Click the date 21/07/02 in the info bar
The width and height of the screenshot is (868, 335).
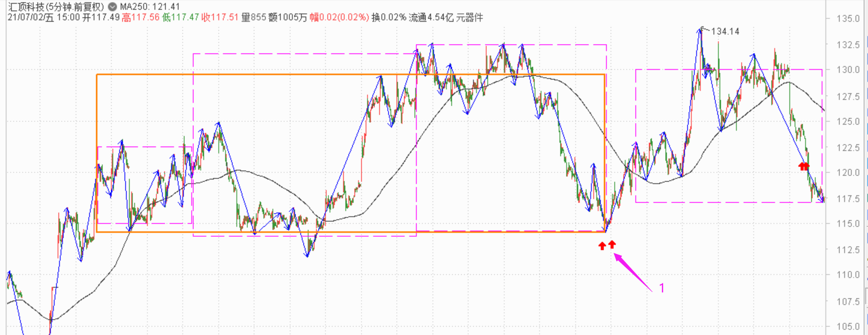30,18
